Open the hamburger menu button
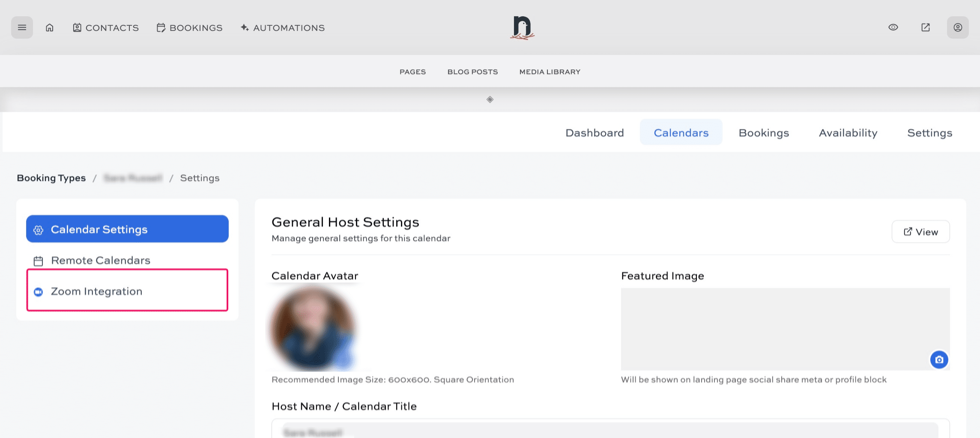 point(22,27)
